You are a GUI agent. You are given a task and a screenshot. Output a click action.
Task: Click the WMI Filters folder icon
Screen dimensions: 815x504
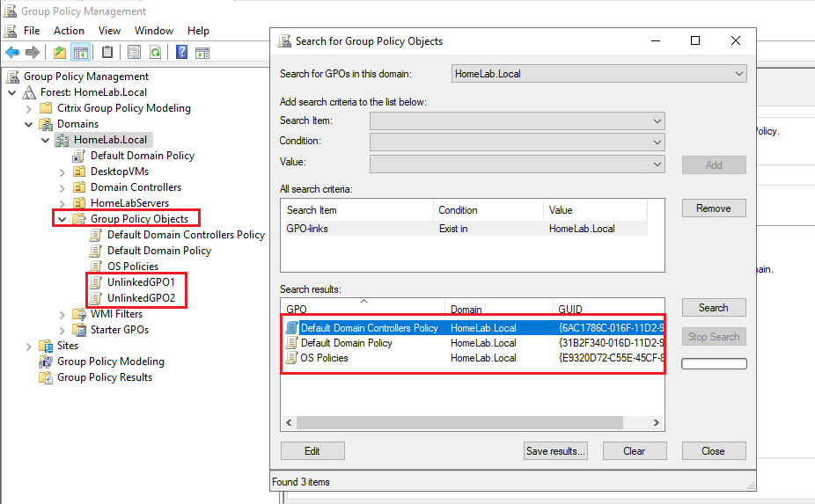79,314
